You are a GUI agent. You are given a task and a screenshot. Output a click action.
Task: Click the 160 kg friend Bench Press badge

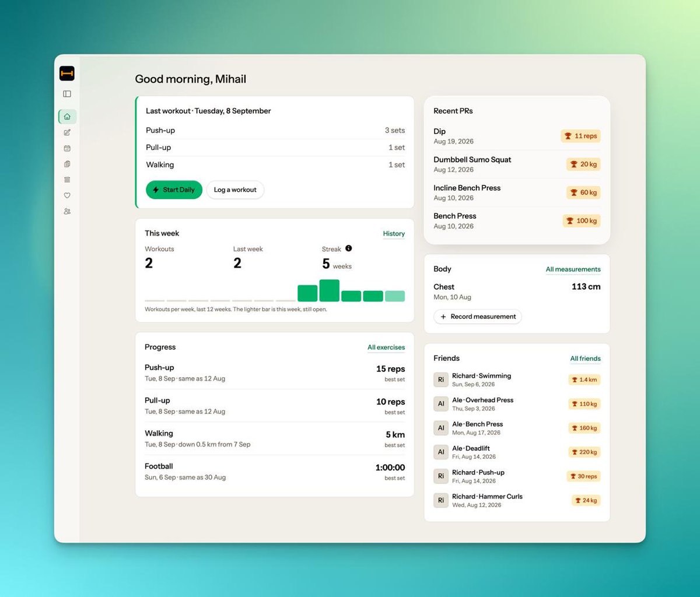click(x=584, y=428)
